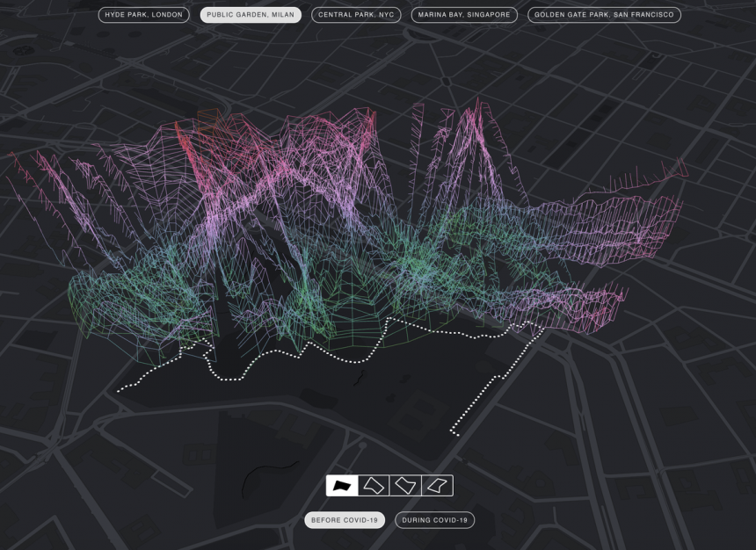Viewport: 756px width, 550px height.
Task: Open Central Park, NYC view
Action: (356, 15)
